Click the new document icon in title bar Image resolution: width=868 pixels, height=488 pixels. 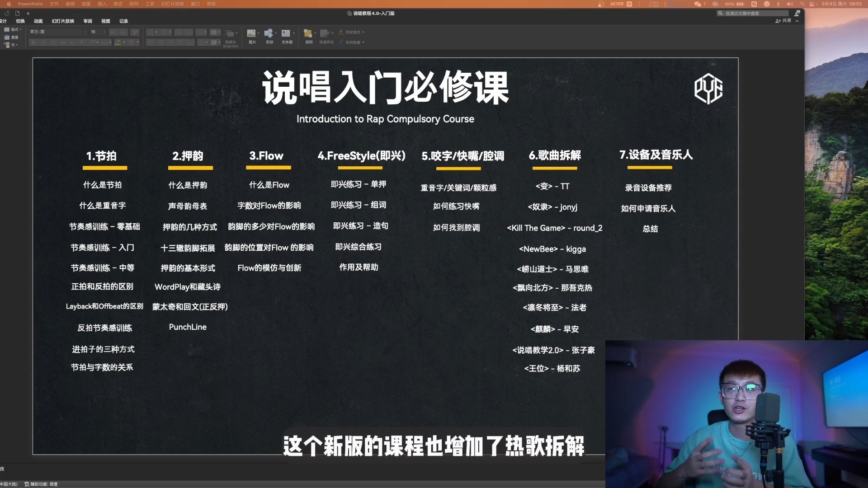click(18, 13)
